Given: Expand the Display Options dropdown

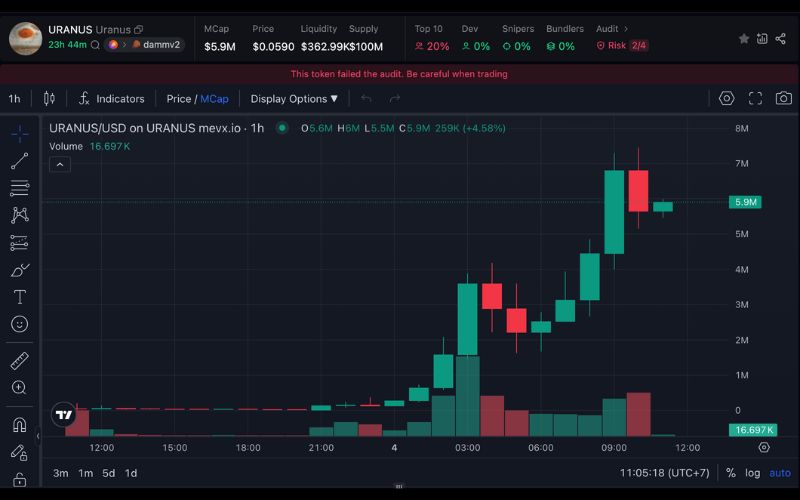Looking at the screenshot, I should click(x=294, y=98).
